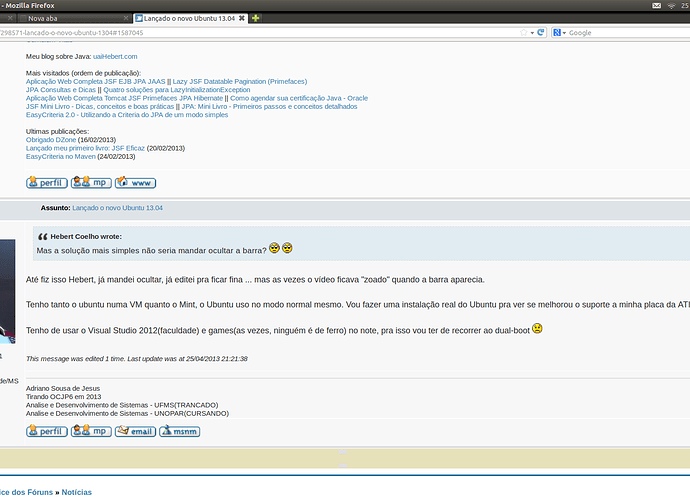Image resolution: width=690 pixels, height=500 pixels.
Task: Click the 'This message was edited 1 time' note
Action: coord(137,359)
